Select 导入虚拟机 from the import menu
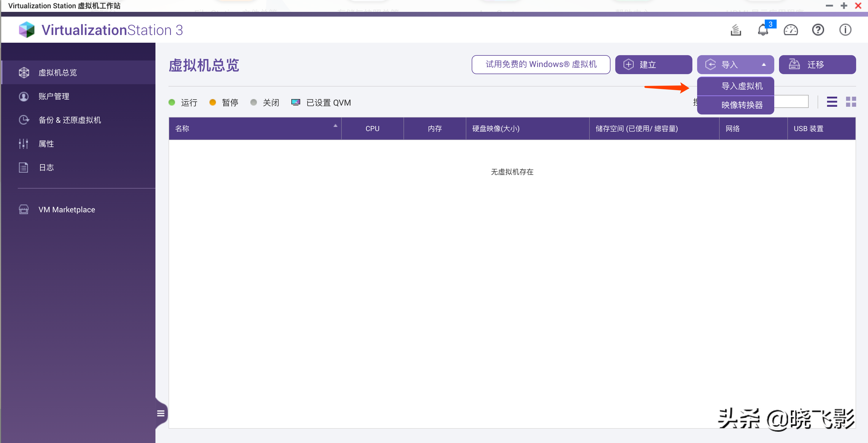 click(x=741, y=86)
